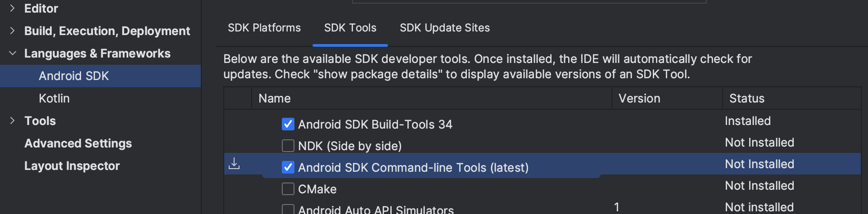
Task: Open the SDK Update Sites tab
Action: click(x=444, y=28)
